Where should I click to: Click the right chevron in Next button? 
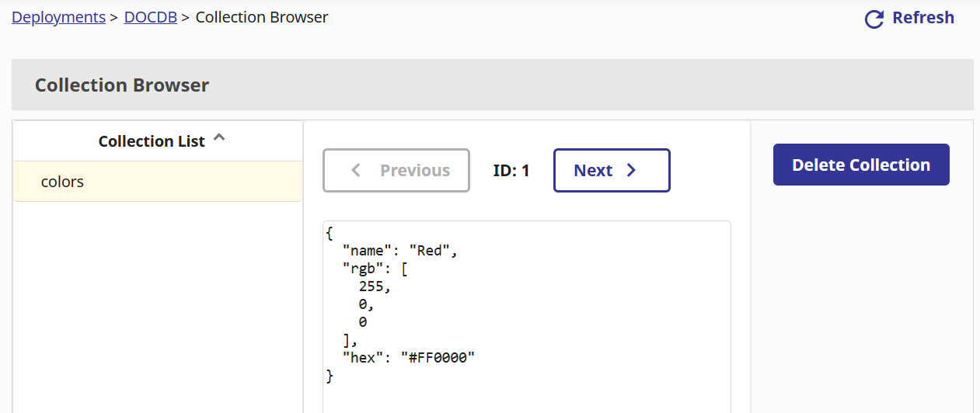point(631,171)
